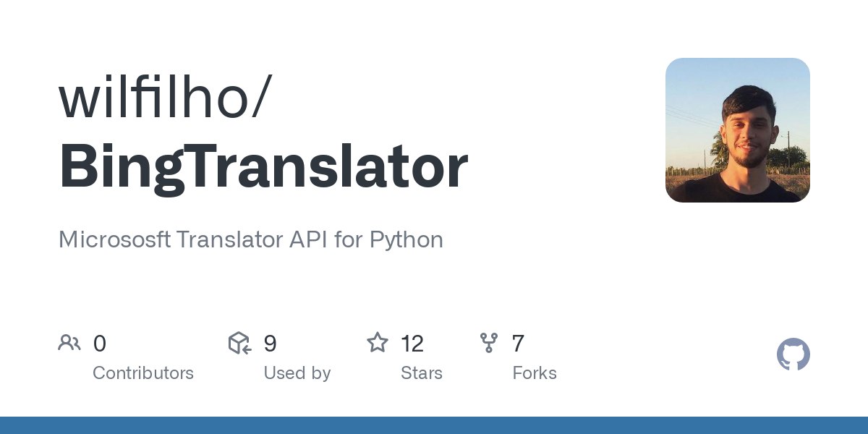Click the stars count 12
Screen dimensions: 868x434
(412, 344)
